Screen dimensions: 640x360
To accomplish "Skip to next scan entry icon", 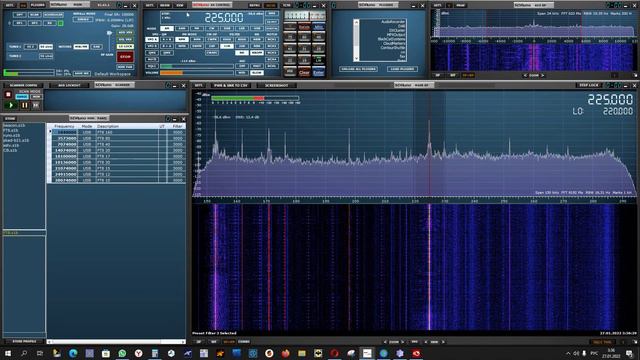I will point(36,105).
